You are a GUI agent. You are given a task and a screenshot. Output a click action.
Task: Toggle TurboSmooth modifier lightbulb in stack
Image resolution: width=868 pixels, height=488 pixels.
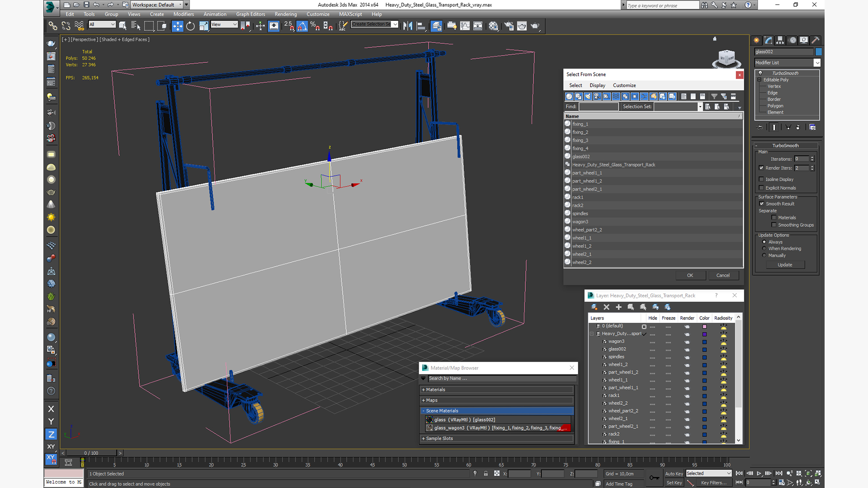(760, 73)
